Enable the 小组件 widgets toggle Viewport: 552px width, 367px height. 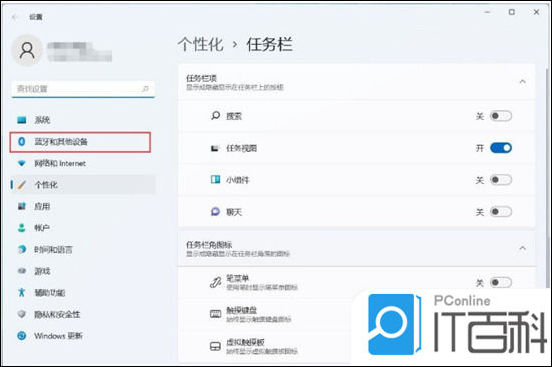tap(501, 180)
